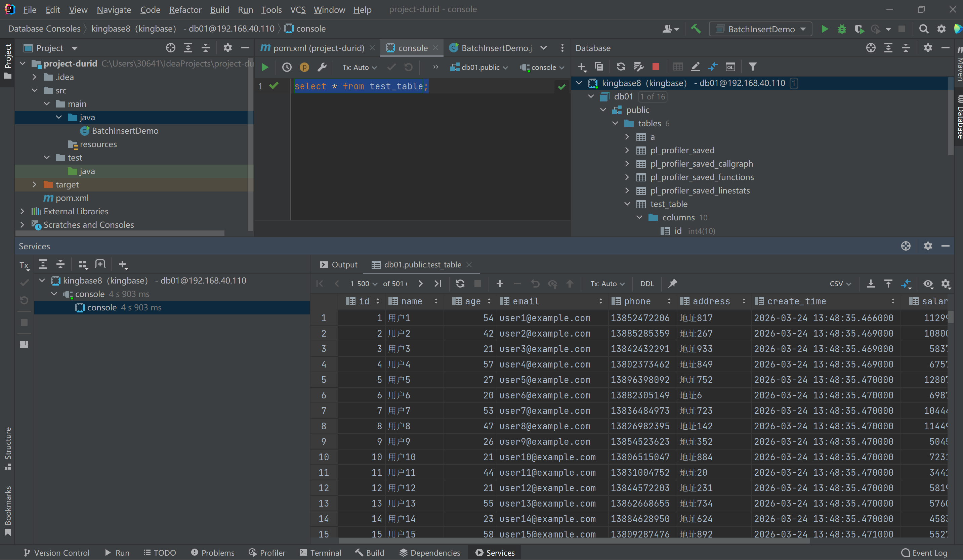Open the Database filter funnel icon
This screenshot has width=963, height=560.
click(752, 67)
